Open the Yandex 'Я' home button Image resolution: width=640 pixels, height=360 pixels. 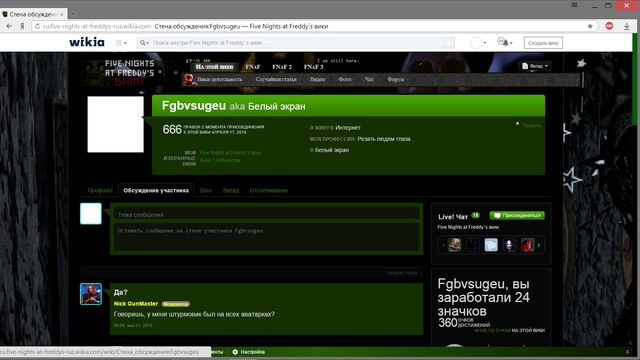[x=22, y=26]
